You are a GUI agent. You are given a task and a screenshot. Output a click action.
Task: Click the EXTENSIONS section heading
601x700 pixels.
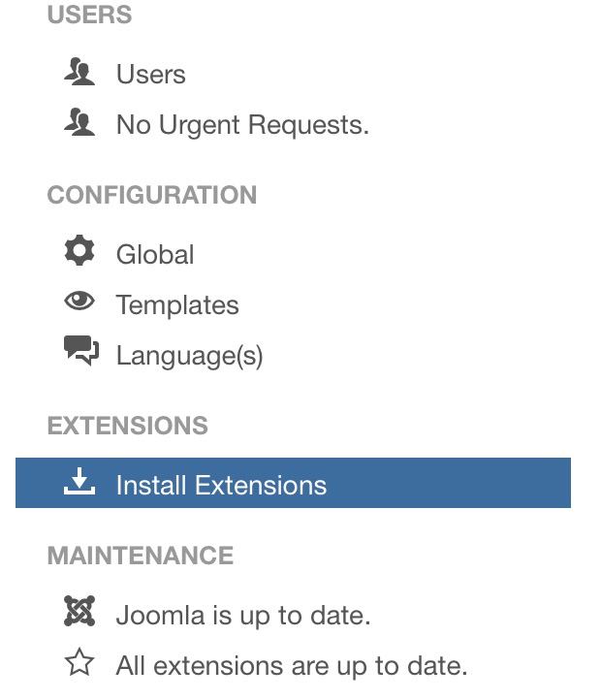[127, 426]
